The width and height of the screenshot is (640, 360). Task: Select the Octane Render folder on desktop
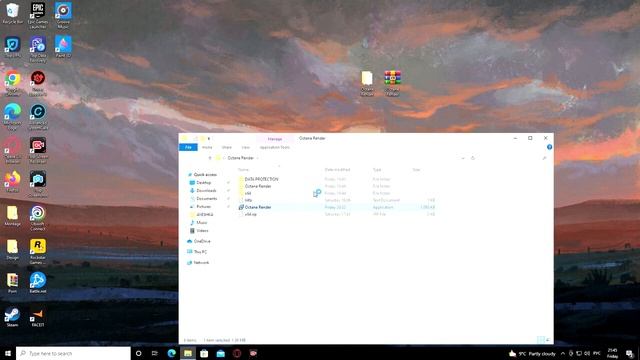[x=367, y=83]
